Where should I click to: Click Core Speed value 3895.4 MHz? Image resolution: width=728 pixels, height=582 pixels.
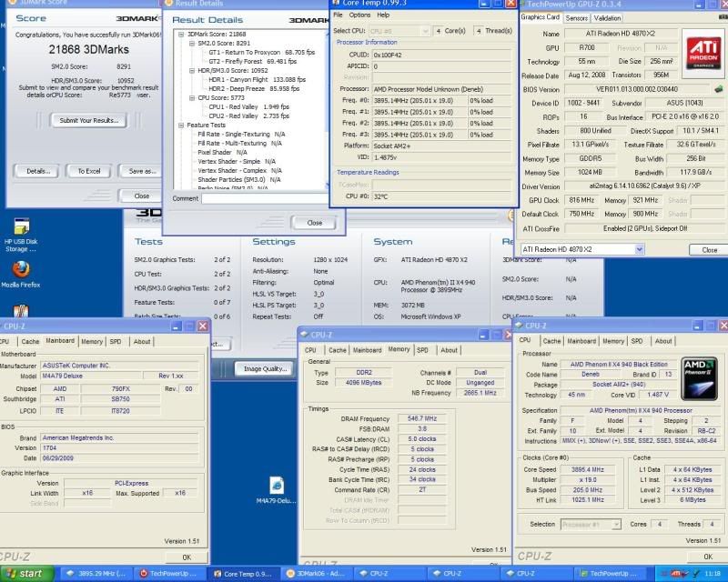click(587, 469)
